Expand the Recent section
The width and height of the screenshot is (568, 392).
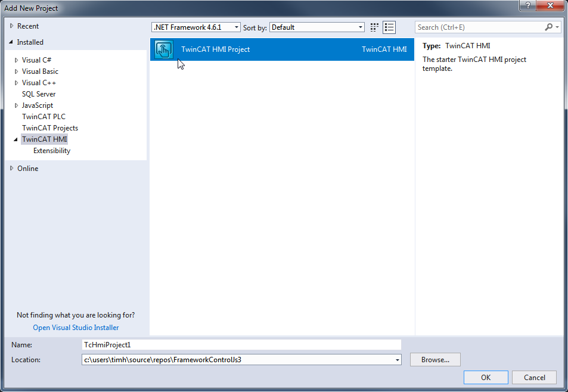[11, 26]
